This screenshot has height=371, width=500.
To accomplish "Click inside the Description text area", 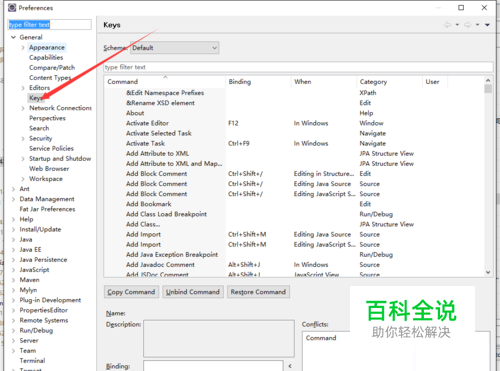I will pos(219,339).
